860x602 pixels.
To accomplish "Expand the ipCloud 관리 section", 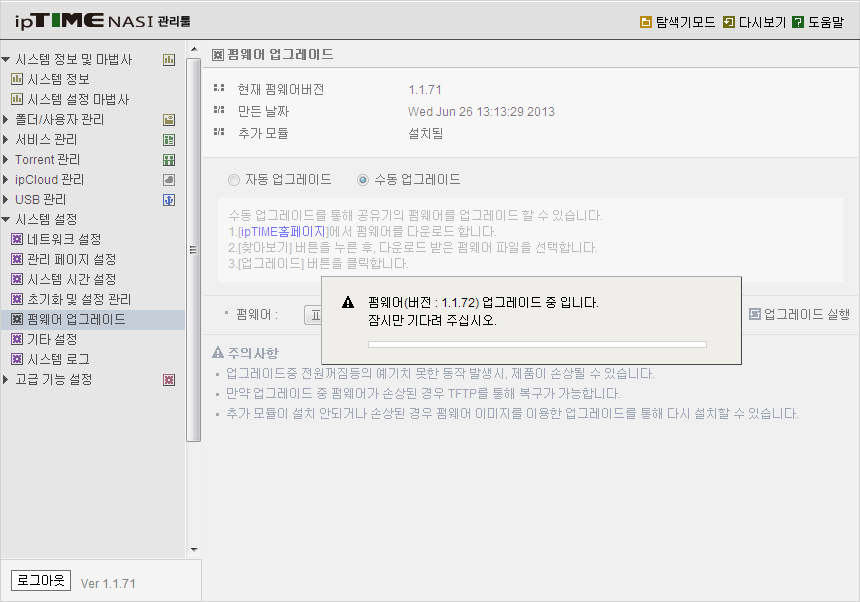I will pos(5,179).
